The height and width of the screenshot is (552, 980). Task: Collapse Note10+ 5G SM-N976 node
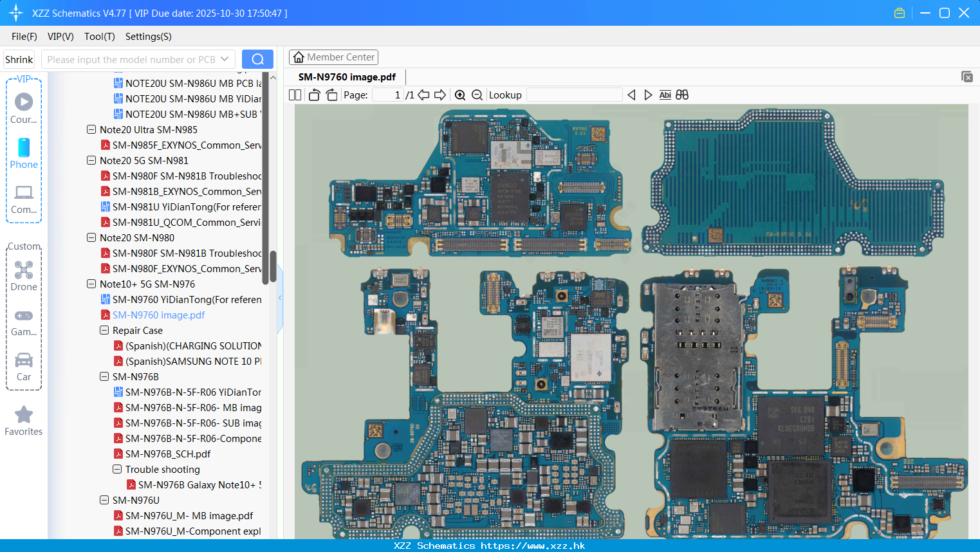tap(91, 284)
